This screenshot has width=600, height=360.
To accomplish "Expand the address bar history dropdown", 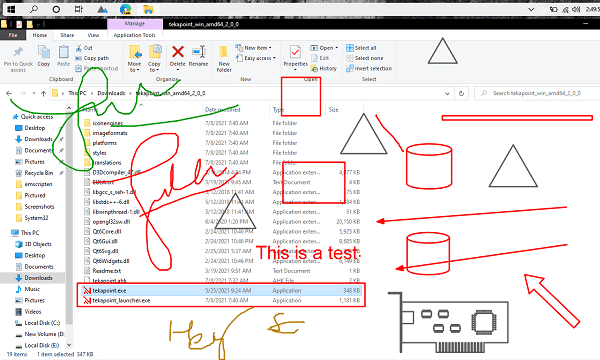I will pyautogui.click(x=447, y=93).
